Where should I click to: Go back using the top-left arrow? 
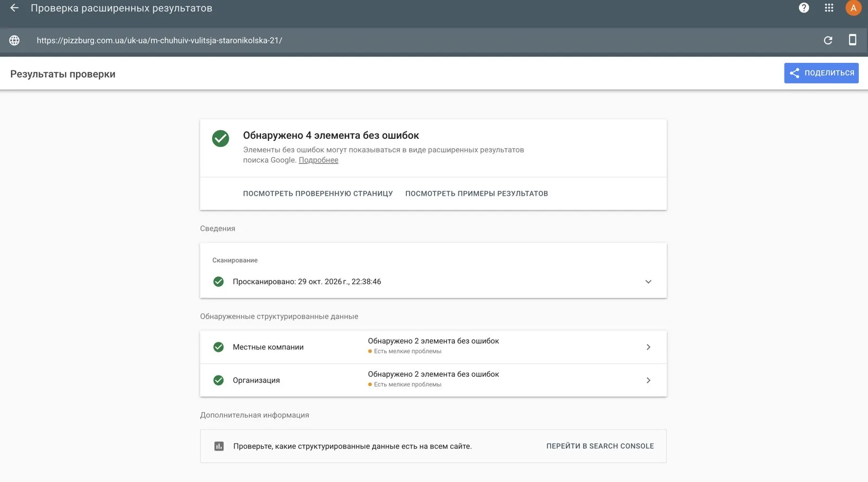point(15,8)
